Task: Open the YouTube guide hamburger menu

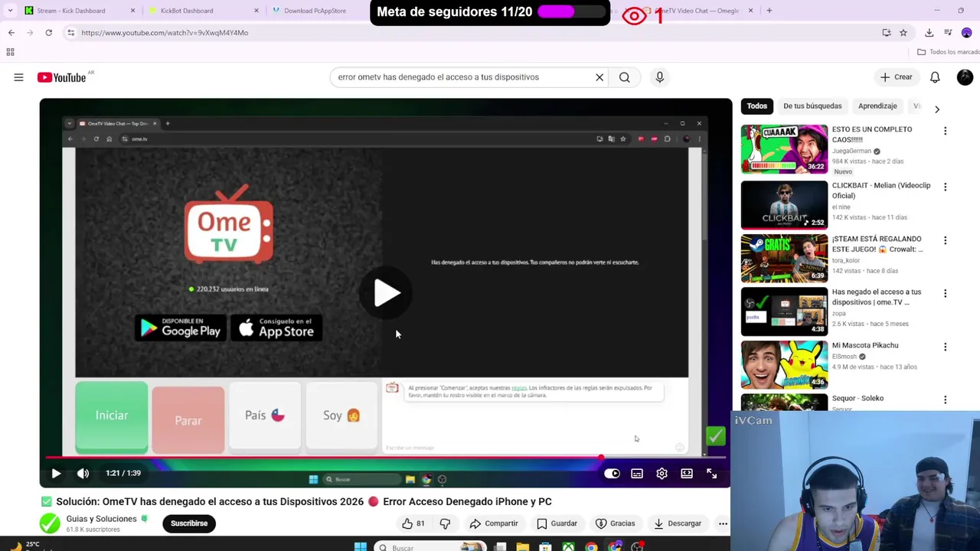Action: point(18,77)
